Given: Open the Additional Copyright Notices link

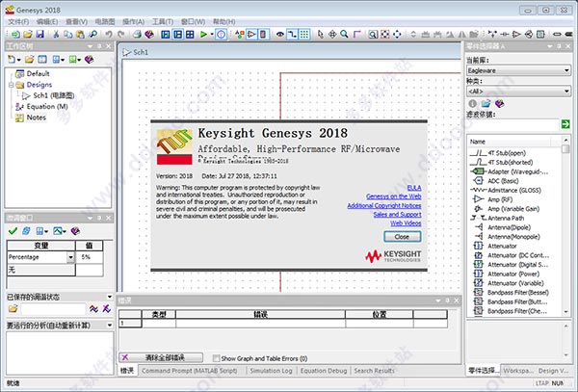Looking at the screenshot, I should 384,205.
